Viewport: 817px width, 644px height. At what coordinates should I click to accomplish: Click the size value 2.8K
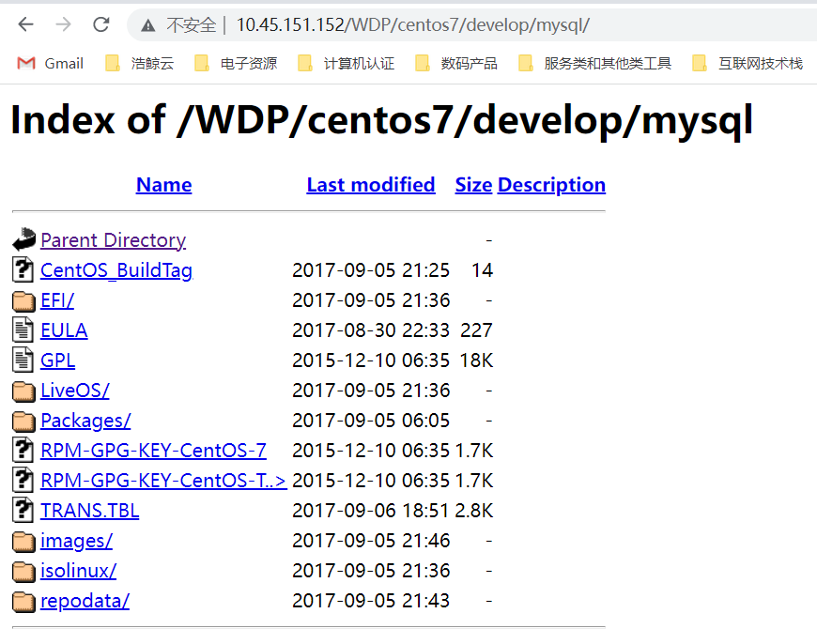click(x=473, y=511)
